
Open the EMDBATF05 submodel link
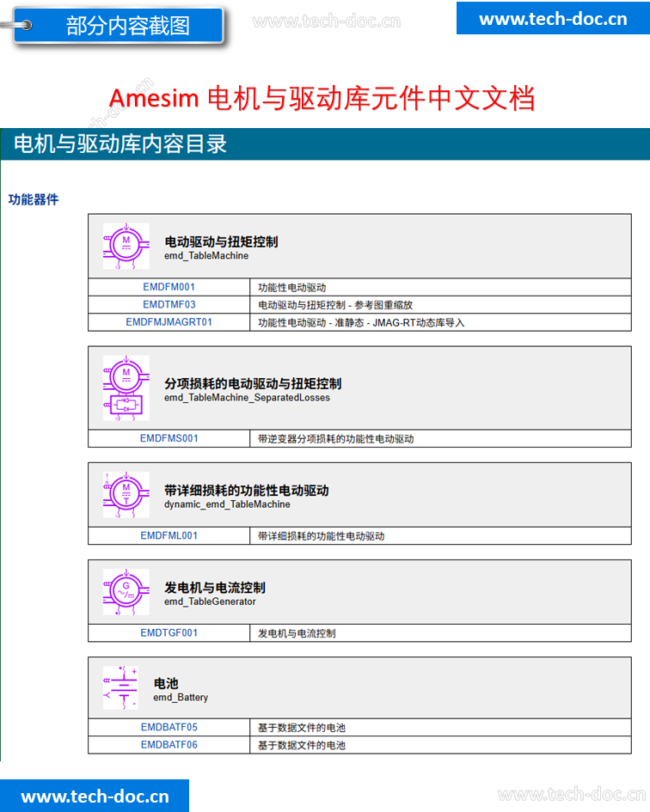[x=169, y=727]
